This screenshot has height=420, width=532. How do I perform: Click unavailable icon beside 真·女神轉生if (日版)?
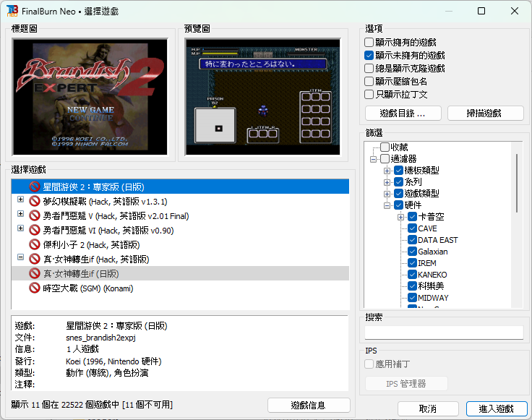coord(35,273)
